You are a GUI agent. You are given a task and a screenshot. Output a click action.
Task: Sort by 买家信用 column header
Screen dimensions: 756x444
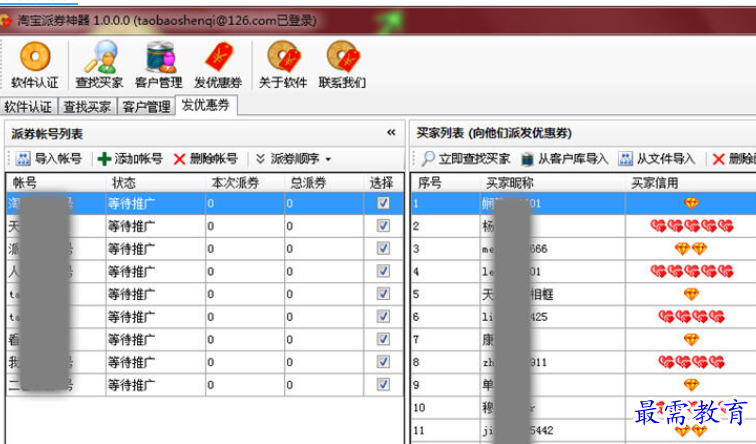click(x=691, y=183)
